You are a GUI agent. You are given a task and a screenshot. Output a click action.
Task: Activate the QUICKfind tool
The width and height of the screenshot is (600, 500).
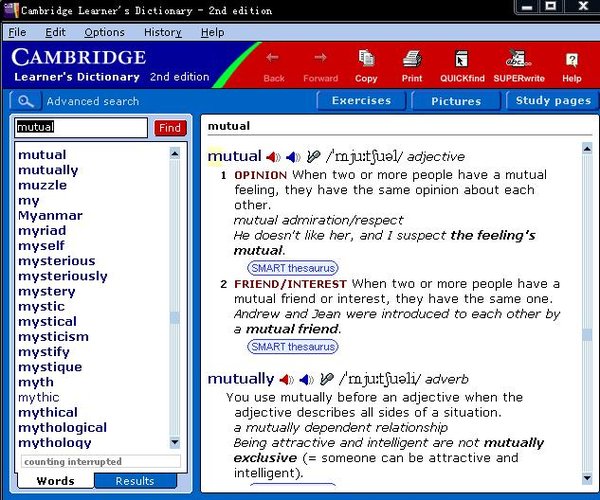[x=462, y=66]
